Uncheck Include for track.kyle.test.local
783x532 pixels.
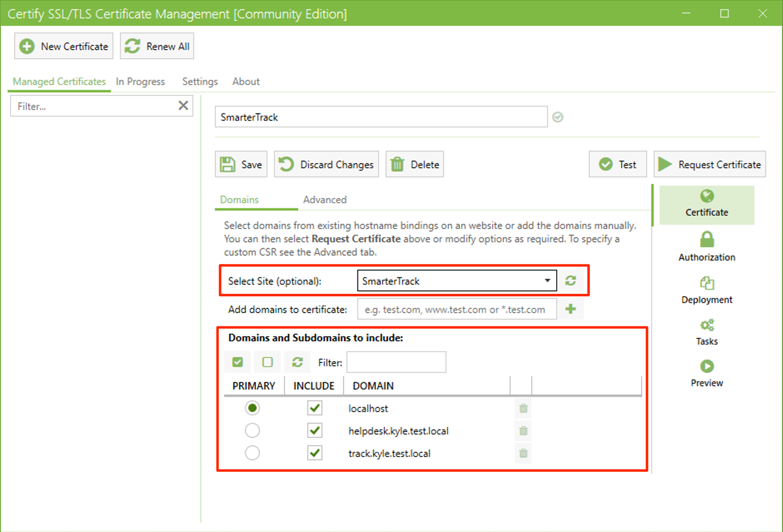tap(315, 453)
